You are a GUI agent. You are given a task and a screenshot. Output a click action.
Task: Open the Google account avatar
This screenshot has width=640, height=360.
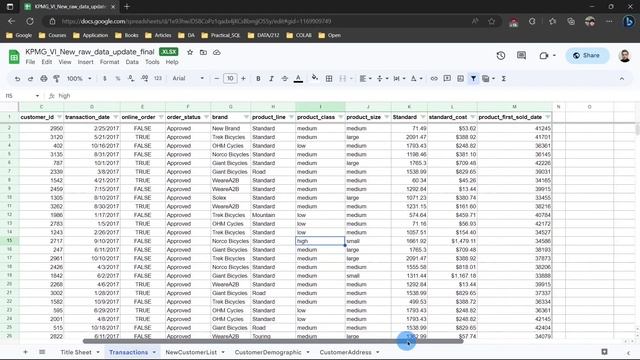(624, 56)
